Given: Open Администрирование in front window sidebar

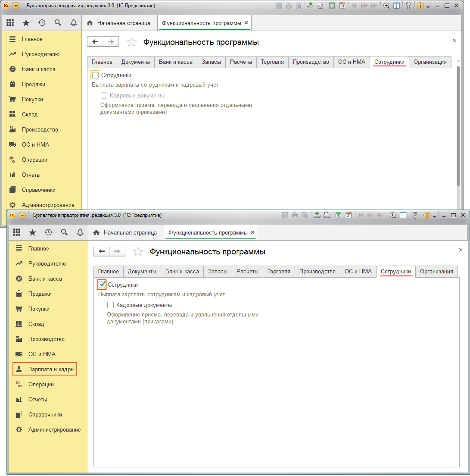Looking at the screenshot, I should click(49, 429).
